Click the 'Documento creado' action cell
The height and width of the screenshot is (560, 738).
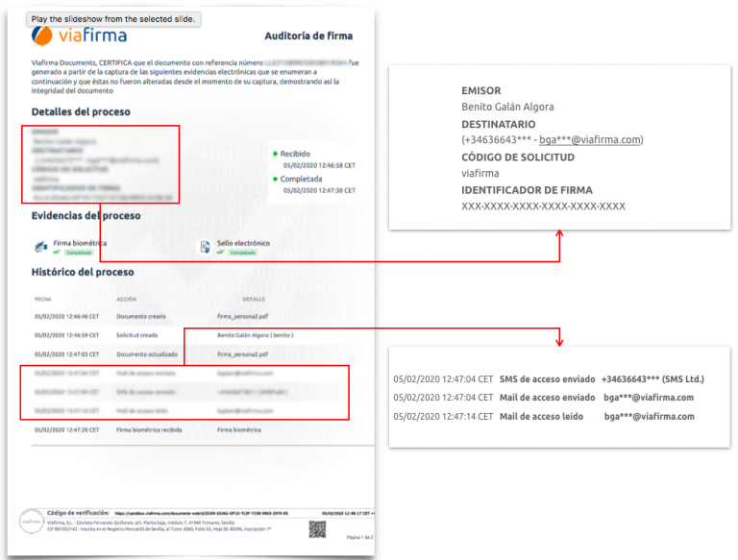tap(140, 317)
